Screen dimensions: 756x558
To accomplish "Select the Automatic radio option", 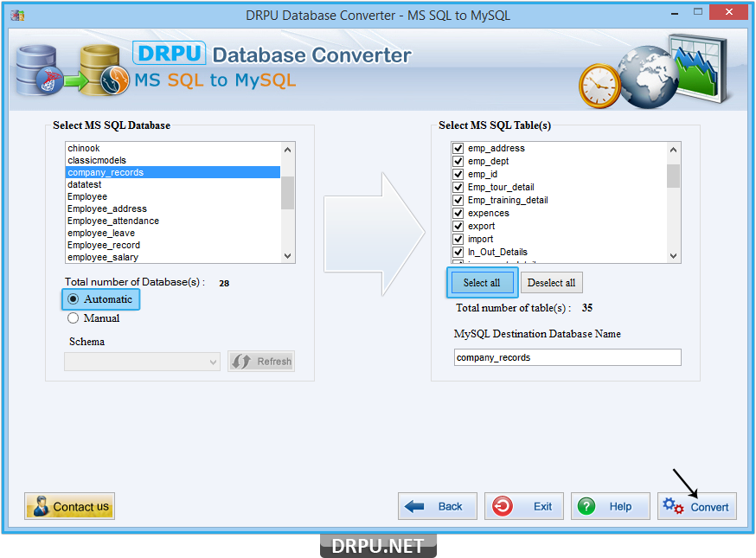I will click(x=74, y=299).
